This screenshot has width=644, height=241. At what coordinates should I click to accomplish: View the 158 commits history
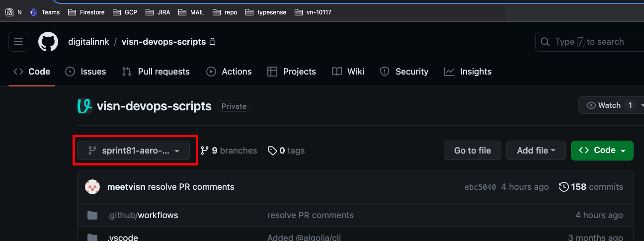[591, 187]
